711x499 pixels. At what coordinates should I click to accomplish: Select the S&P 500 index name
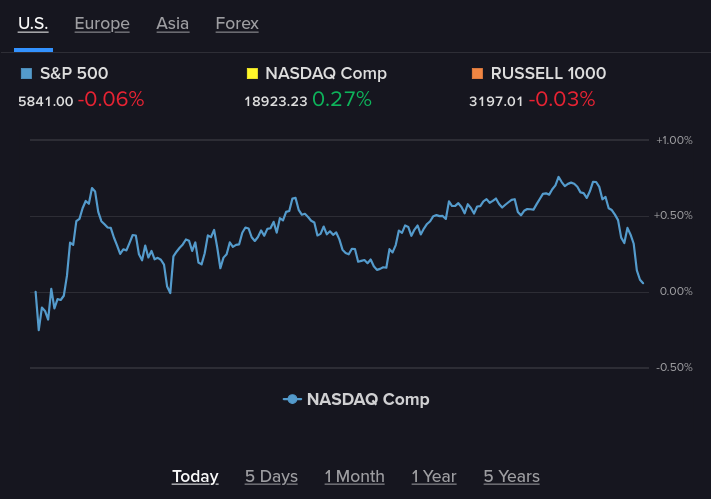(x=74, y=73)
